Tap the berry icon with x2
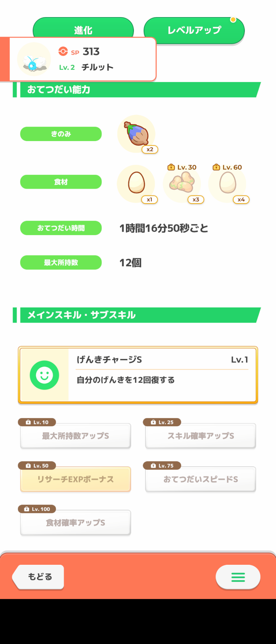 (137, 134)
